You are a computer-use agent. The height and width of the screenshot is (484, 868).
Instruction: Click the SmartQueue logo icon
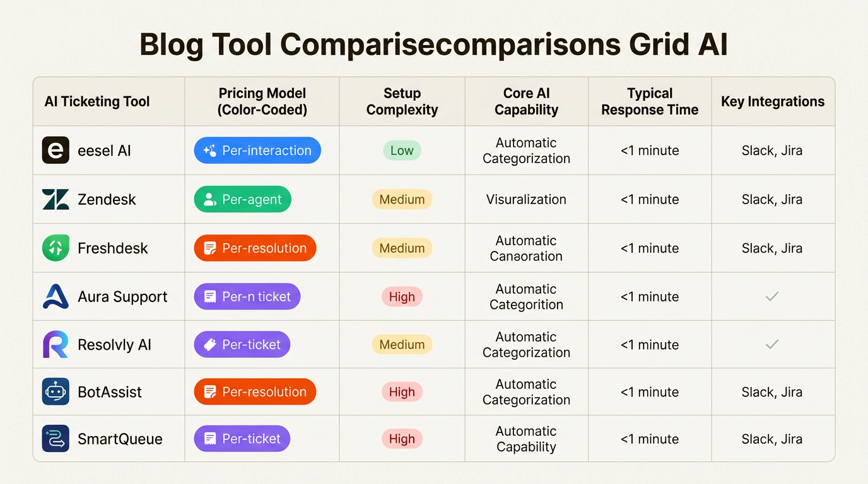(56, 439)
